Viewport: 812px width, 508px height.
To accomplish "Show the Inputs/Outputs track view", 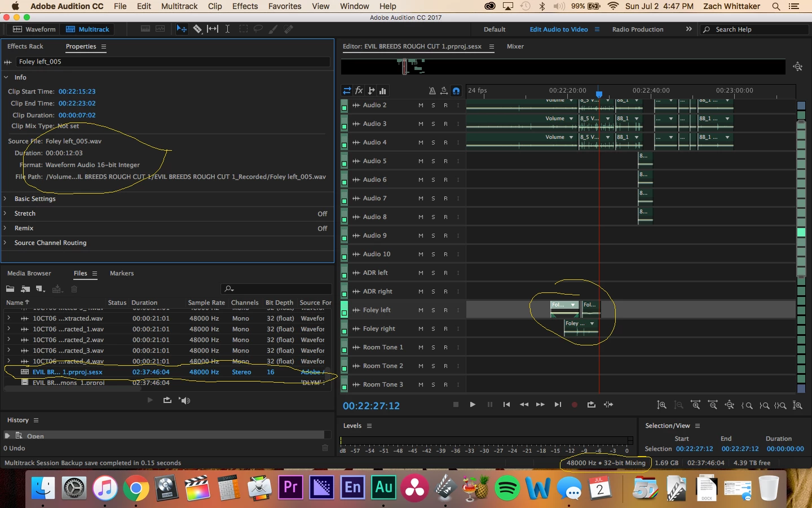I will coord(347,90).
